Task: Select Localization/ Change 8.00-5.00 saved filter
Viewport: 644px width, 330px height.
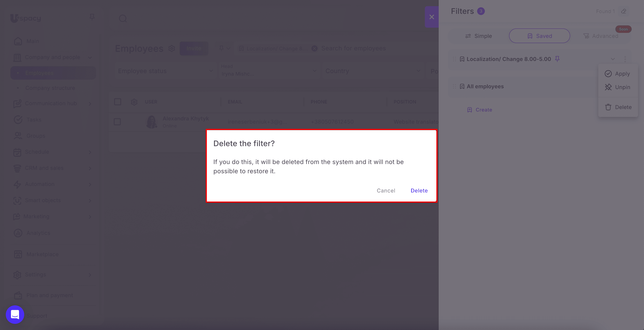Action: [x=508, y=59]
